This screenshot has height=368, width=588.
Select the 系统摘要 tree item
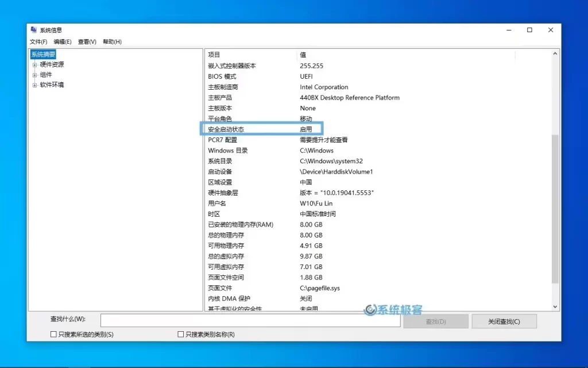(44, 53)
